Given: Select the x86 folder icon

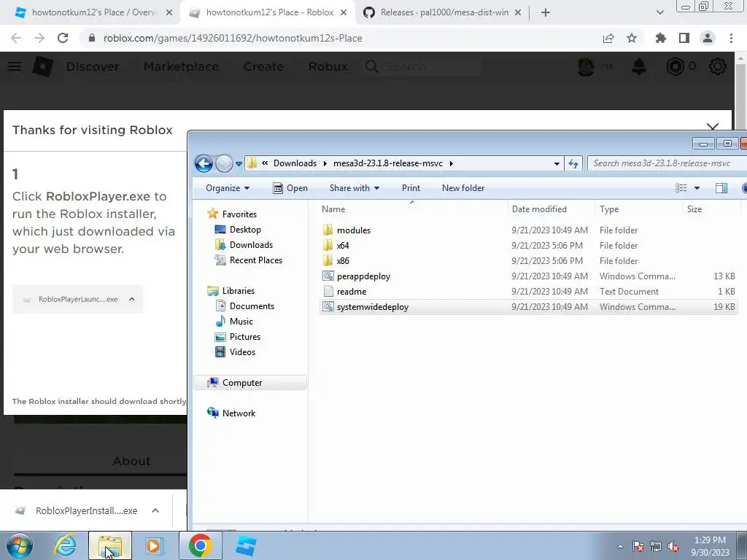Looking at the screenshot, I should 328,260.
